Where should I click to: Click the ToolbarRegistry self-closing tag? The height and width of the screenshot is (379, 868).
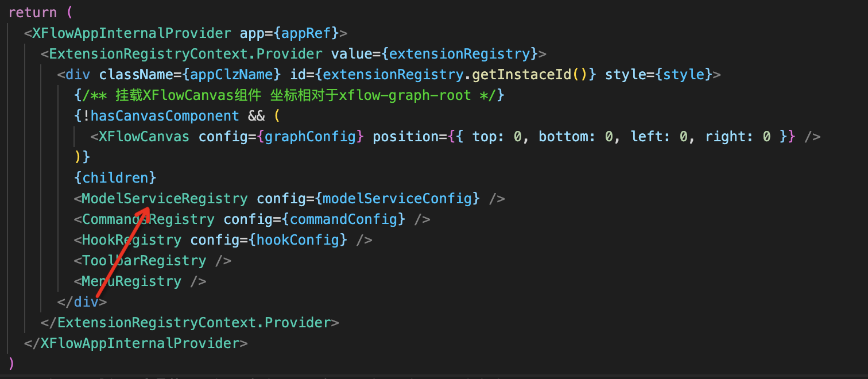click(153, 260)
